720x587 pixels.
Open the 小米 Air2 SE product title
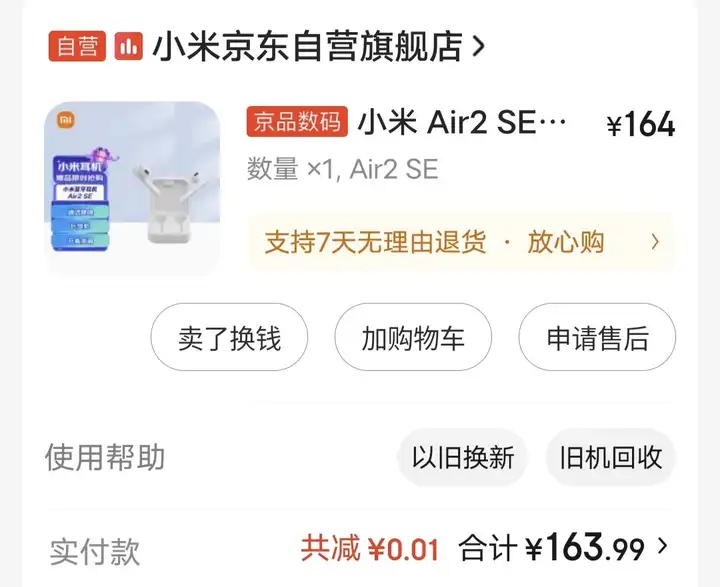tap(461, 122)
